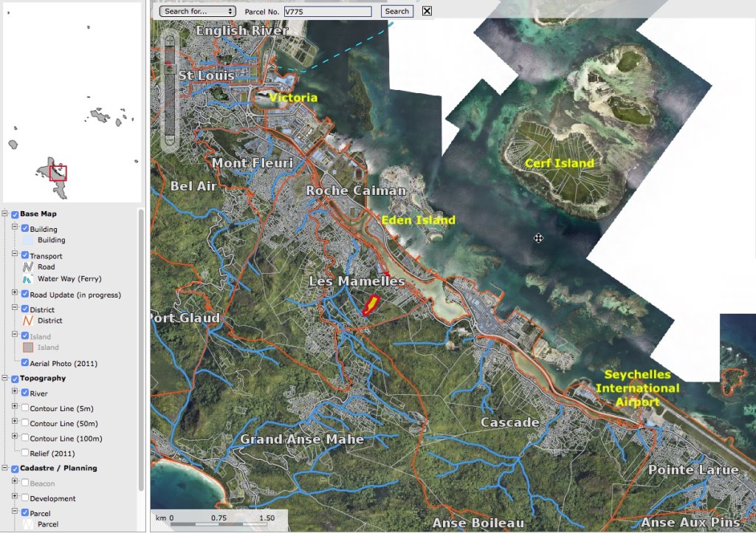The image size is (756, 533).
Task: Click the Parcel legend icon
Action: tap(28, 525)
